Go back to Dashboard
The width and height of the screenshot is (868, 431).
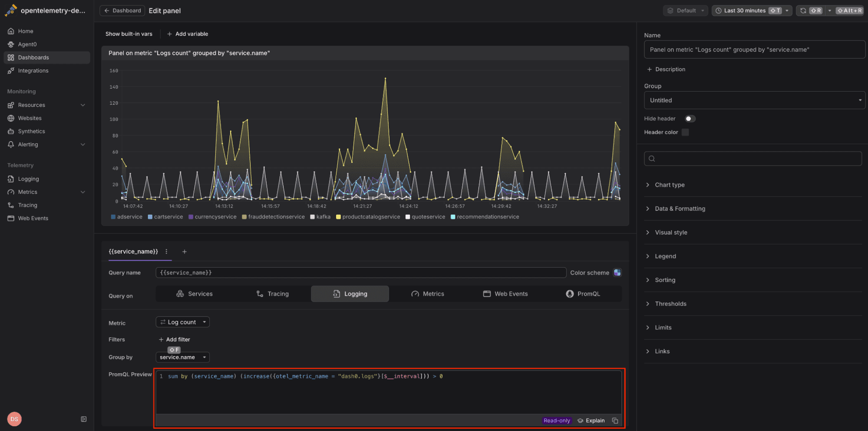tap(122, 10)
